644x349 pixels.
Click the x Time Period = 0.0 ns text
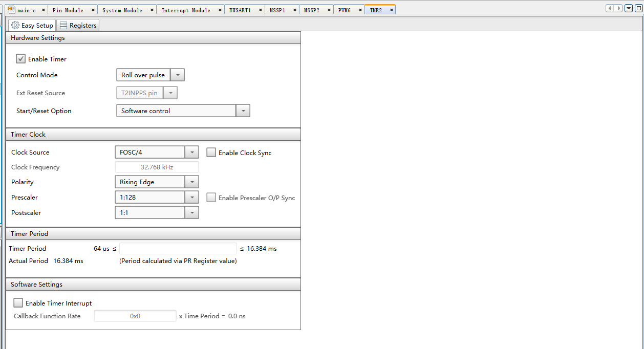[212, 316]
